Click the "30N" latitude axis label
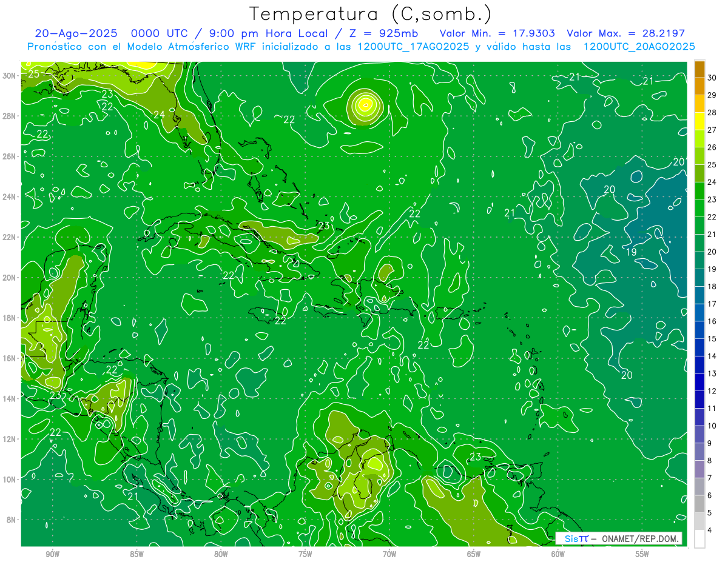The image size is (728, 562). coord(9,75)
